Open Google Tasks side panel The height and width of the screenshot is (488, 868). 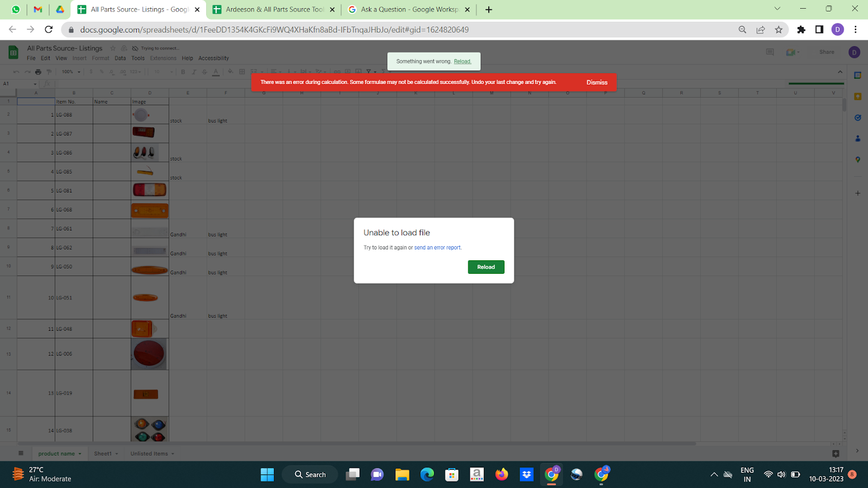click(x=858, y=117)
